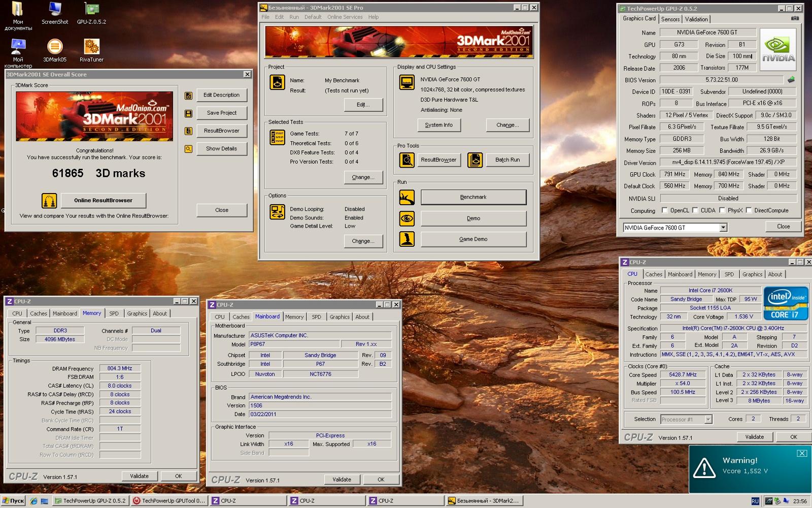Screen dimensions: 812x508
Task: Open the Run menu in 3DMark2001
Action: point(294,17)
